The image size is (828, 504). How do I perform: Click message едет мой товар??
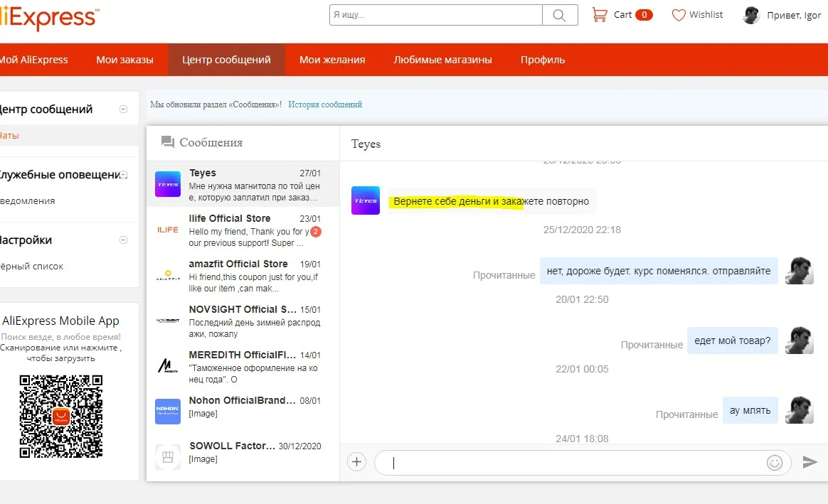pyautogui.click(x=733, y=341)
